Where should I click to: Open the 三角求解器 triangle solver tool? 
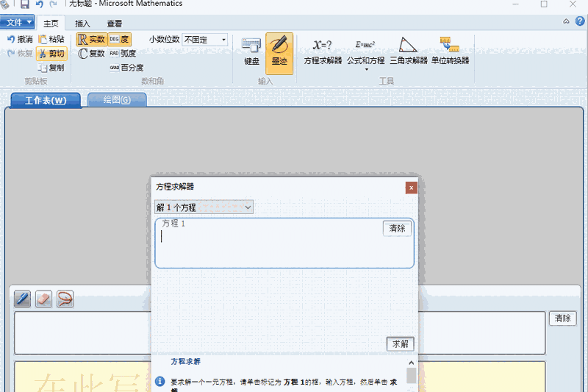(x=408, y=51)
